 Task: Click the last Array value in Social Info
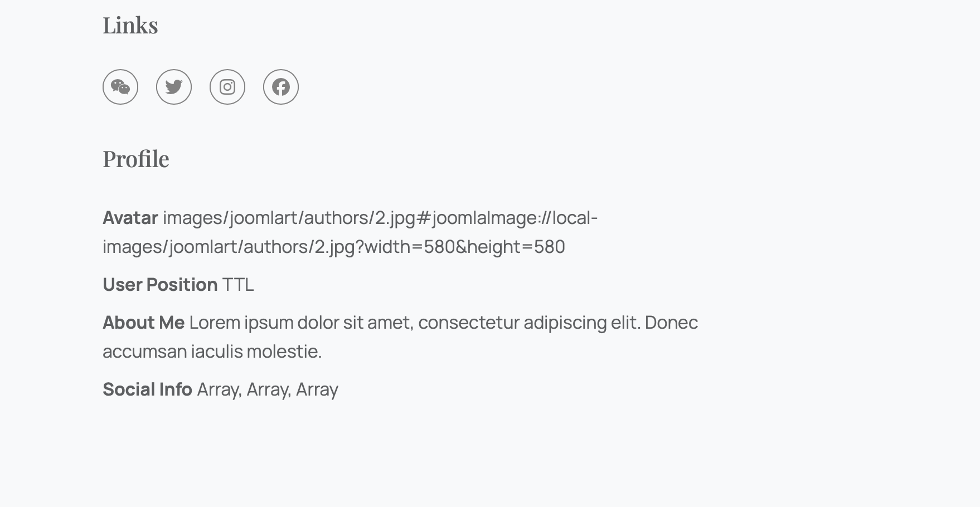(x=317, y=389)
